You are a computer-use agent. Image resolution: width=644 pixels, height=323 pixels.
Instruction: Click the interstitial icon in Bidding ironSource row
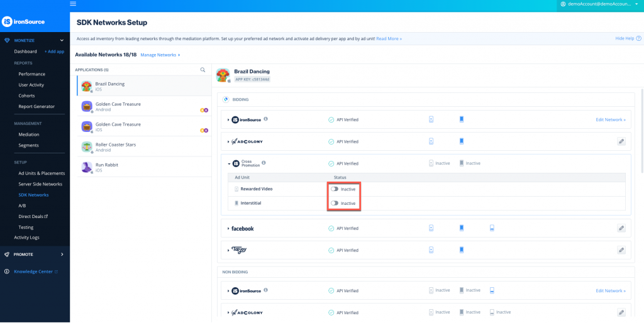click(x=462, y=119)
